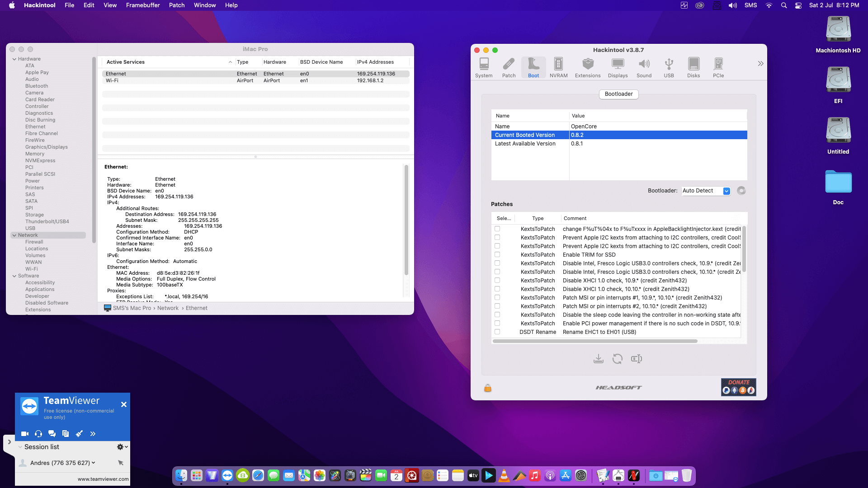Screen dimensions: 868x488
Task: Click the download patches icon in Hackintool
Action: click(x=598, y=359)
